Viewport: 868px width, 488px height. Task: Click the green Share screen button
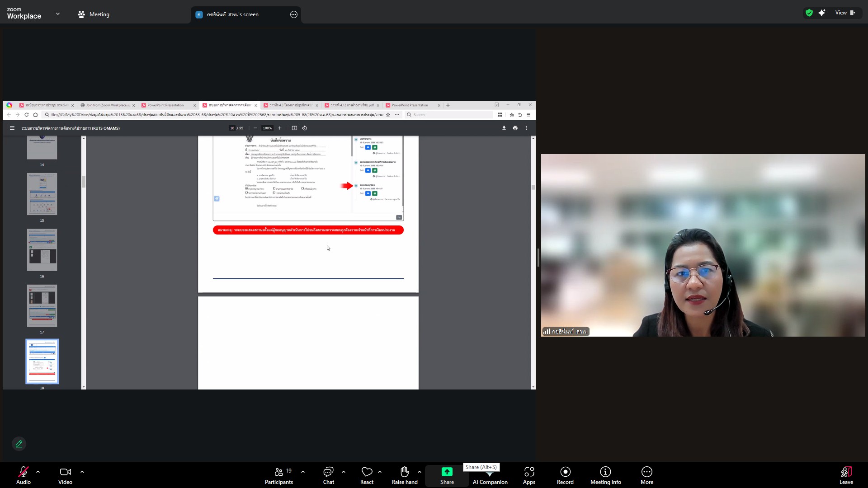(x=447, y=472)
